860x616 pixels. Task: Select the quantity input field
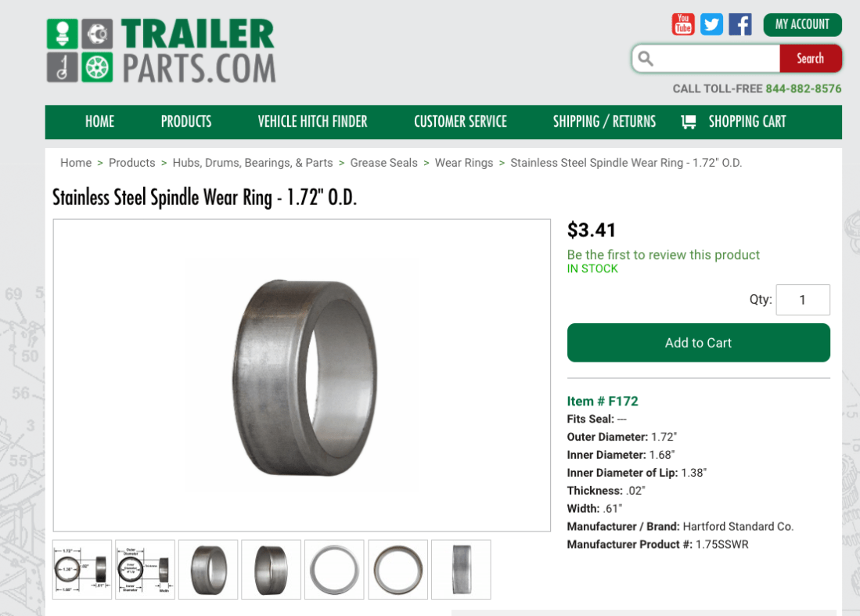pos(802,300)
